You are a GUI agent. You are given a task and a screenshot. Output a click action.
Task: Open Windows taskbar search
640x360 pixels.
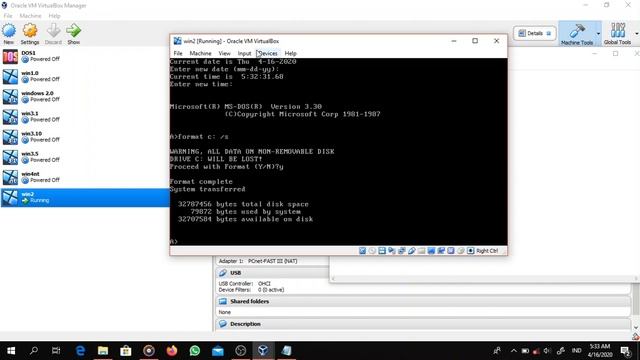point(34,351)
